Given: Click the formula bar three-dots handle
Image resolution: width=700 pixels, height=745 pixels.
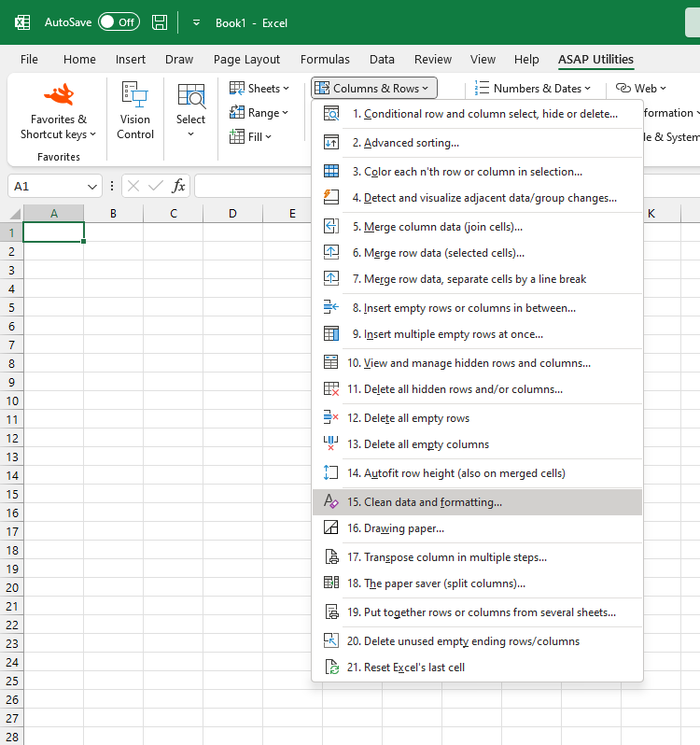Looking at the screenshot, I should (112, 186).
